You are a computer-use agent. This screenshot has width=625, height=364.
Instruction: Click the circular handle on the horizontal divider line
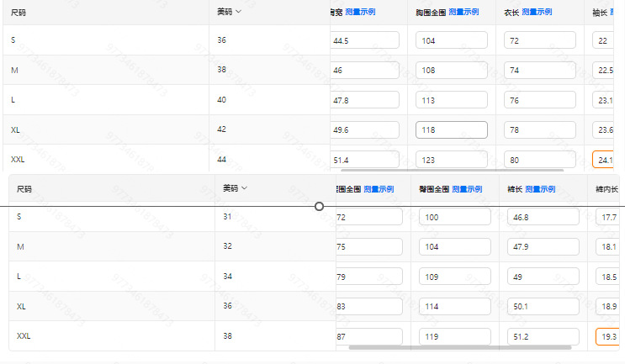320,206
